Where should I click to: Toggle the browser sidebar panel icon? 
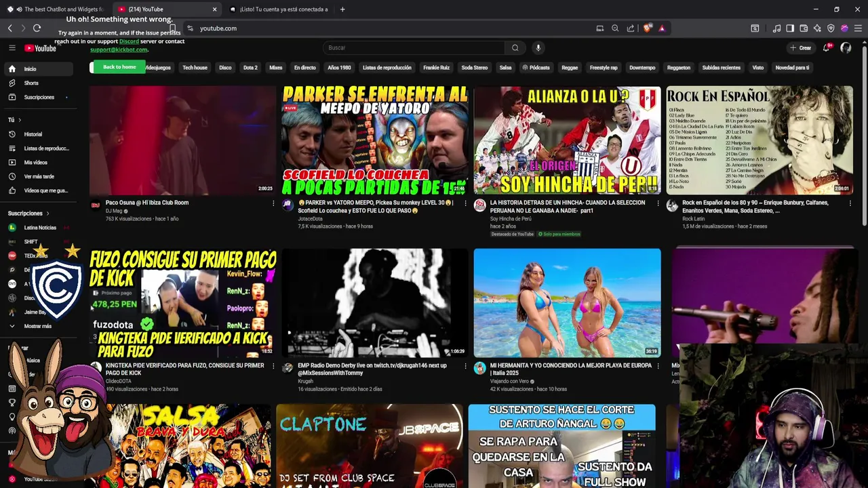coord(790,28)
